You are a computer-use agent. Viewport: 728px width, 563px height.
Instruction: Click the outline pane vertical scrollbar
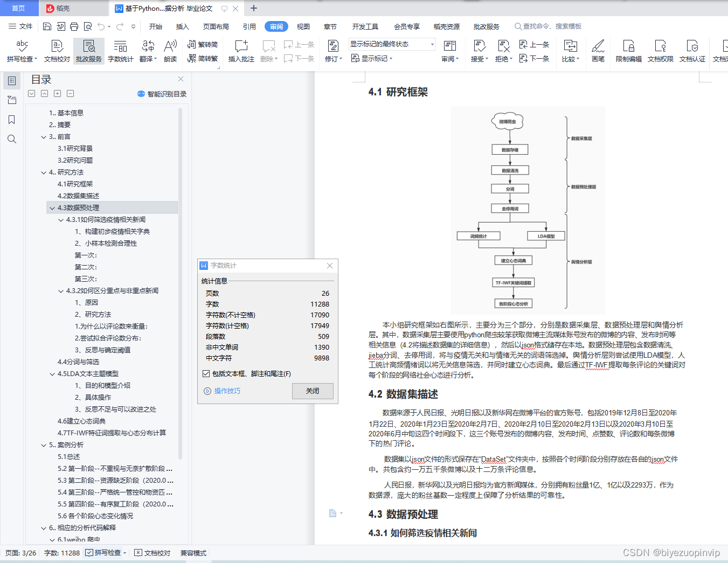coord(180,283)
